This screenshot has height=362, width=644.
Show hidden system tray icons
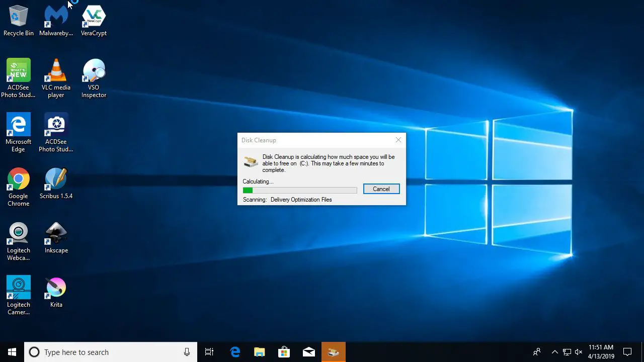[554, 352]
